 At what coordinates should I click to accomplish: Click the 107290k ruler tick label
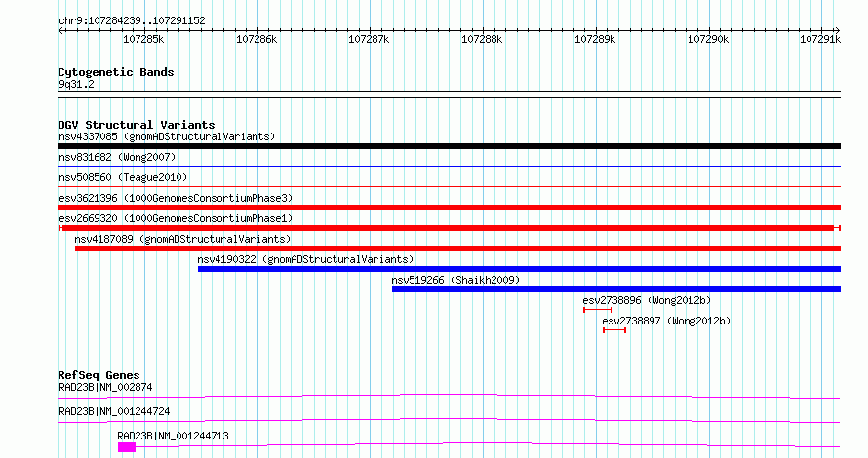tap(708, 40)
